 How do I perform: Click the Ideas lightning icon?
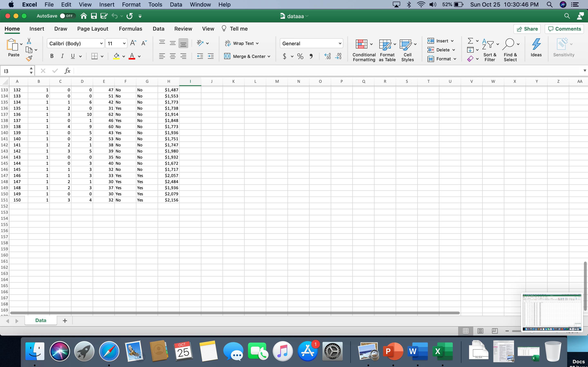[536, 45]
